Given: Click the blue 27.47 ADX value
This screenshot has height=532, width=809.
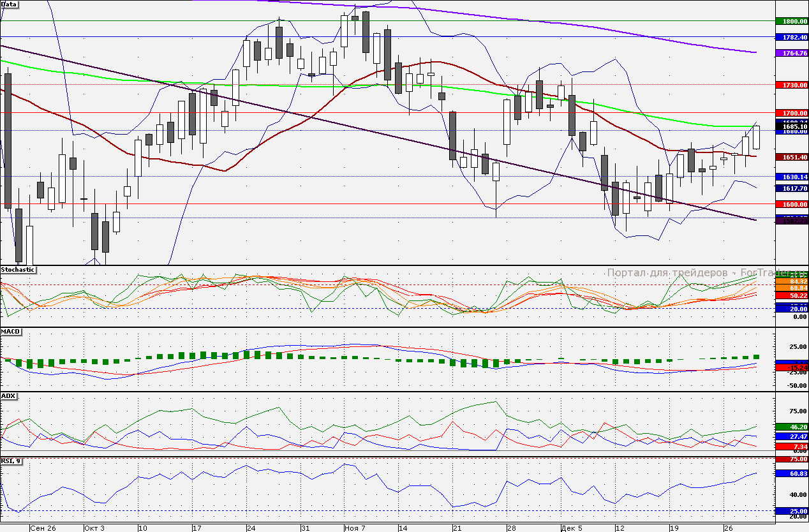Looking at the screenshot, I should 791,437.
